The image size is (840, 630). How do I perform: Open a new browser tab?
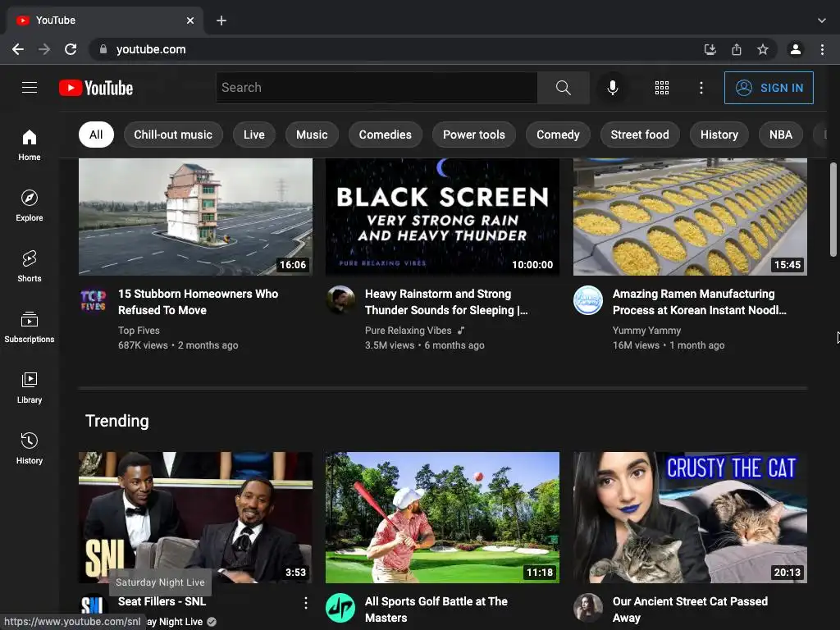coord(221,21)
